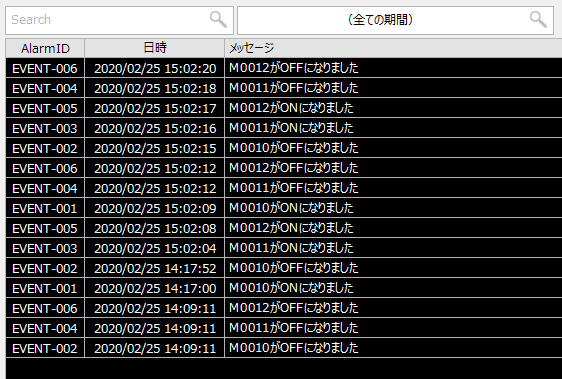Select EVENT-003 cell in the 15:02:16 row
The width and height of the screenshot is (562, 379).
click(x=45, y=128)
